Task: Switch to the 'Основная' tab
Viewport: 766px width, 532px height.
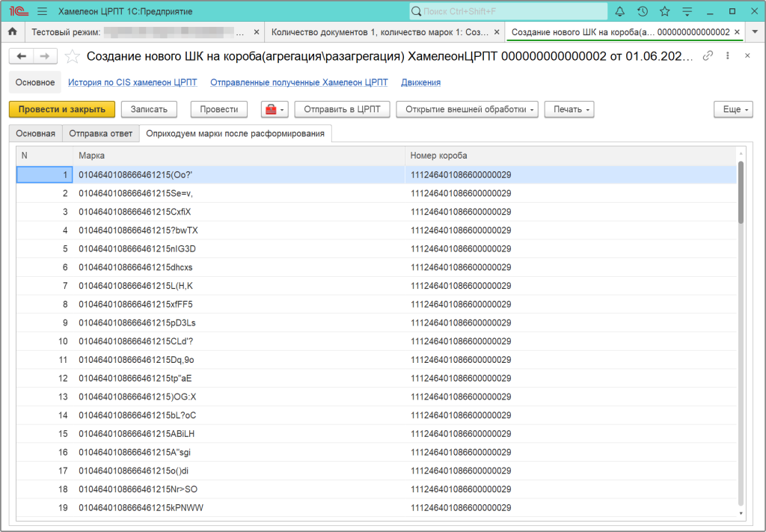Action: click(x=36, y=133)
